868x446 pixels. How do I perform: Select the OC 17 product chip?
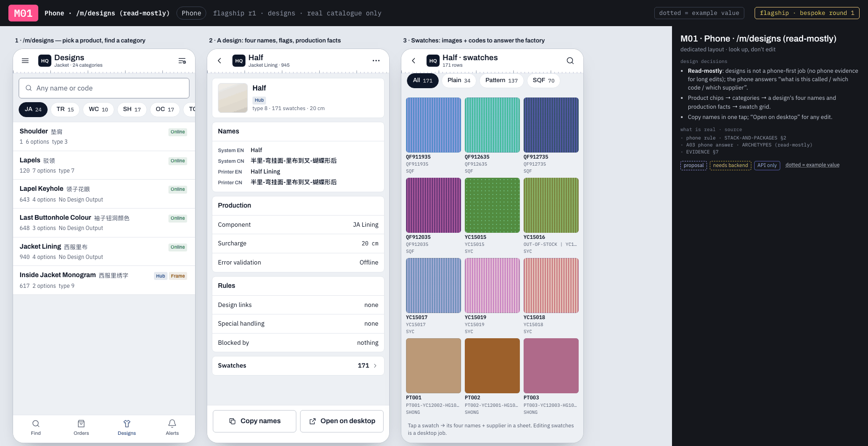click(165, 109)
